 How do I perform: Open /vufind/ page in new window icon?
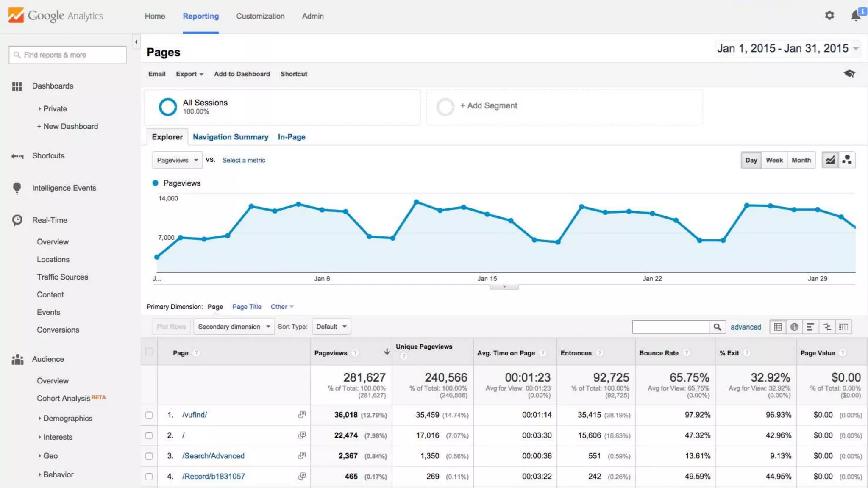[x=302, y=415]
